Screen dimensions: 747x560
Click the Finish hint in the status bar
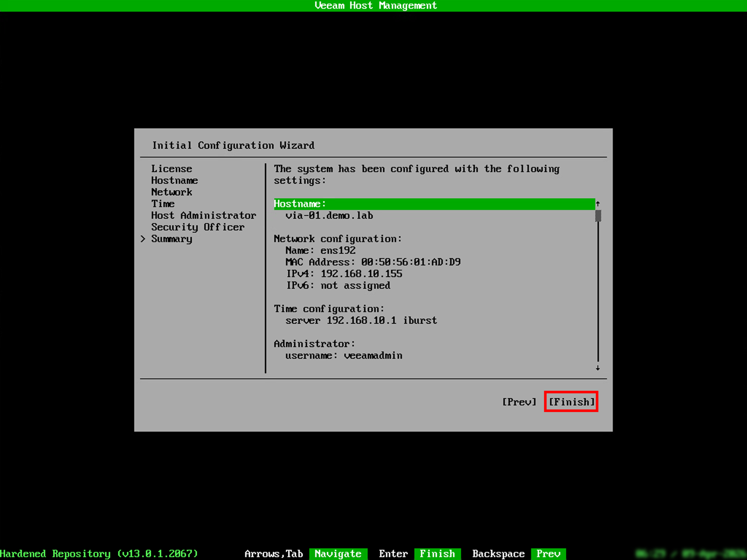point(437,554)
